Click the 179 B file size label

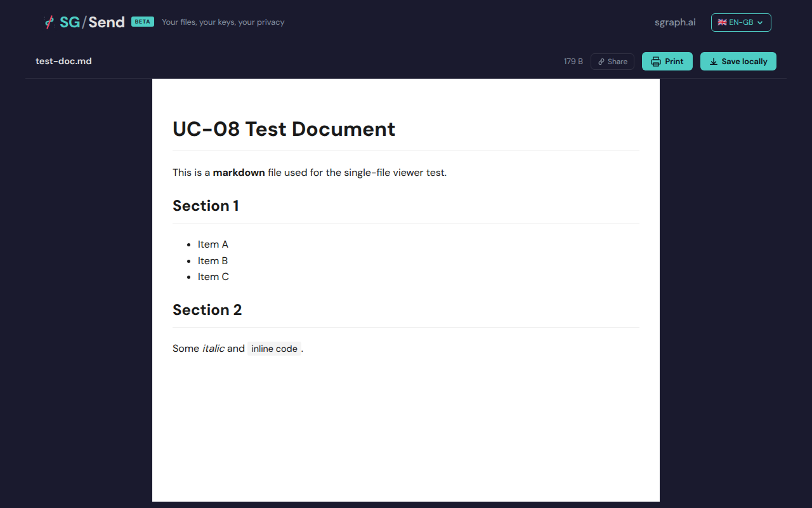click(573, 62)
